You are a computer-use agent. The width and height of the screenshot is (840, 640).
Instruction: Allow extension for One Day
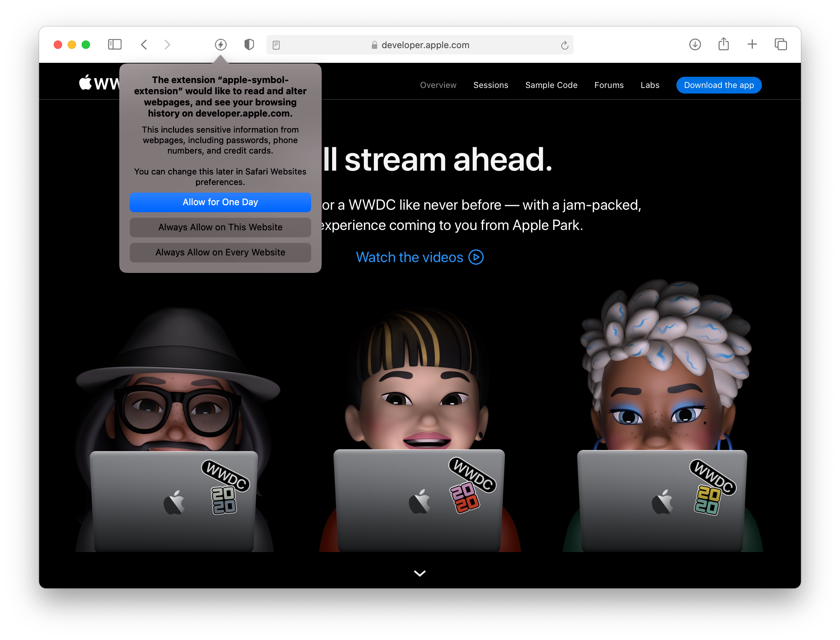(x=220, y=202)
